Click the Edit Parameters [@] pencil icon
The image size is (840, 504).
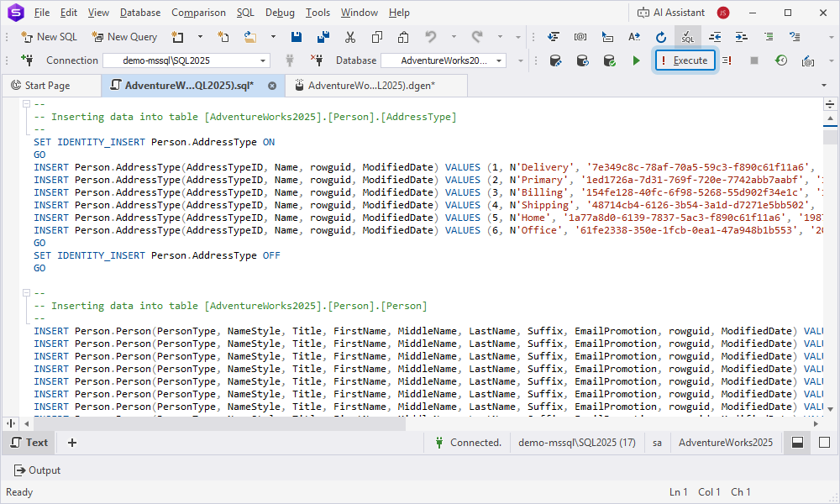pyautogui.click(x=808, y=60)
